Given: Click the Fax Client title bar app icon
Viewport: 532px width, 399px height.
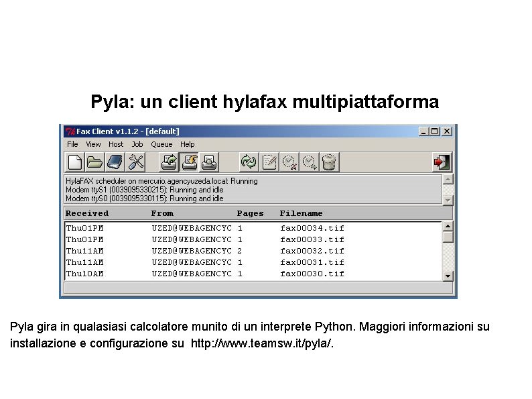Looking at the screenshot, I should 70,131.
